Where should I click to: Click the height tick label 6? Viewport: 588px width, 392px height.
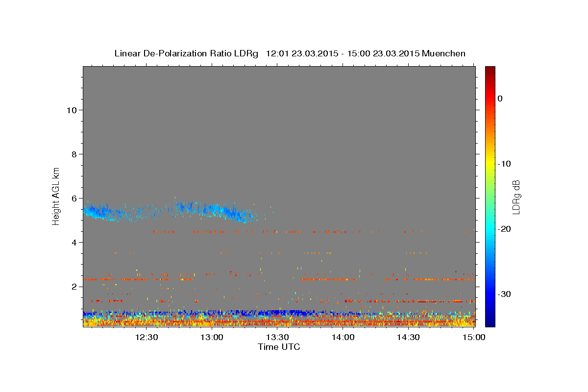(x=73, y=198)
